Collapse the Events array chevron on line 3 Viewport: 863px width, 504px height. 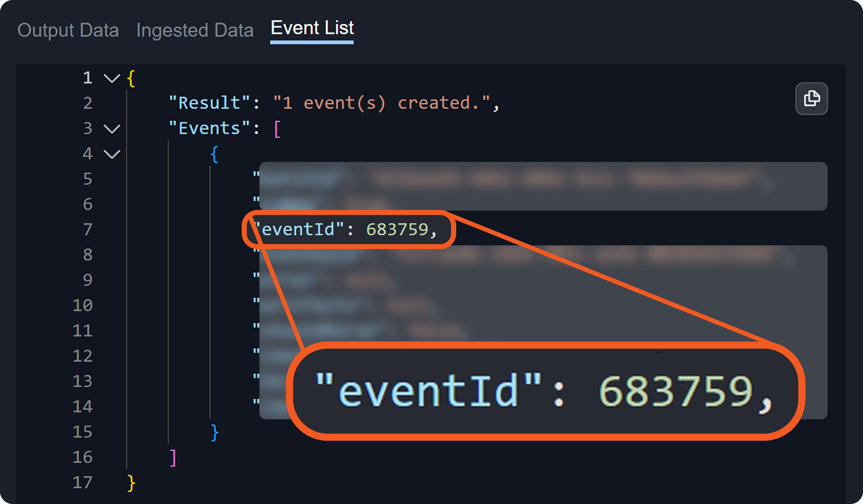tap(112, 129)
